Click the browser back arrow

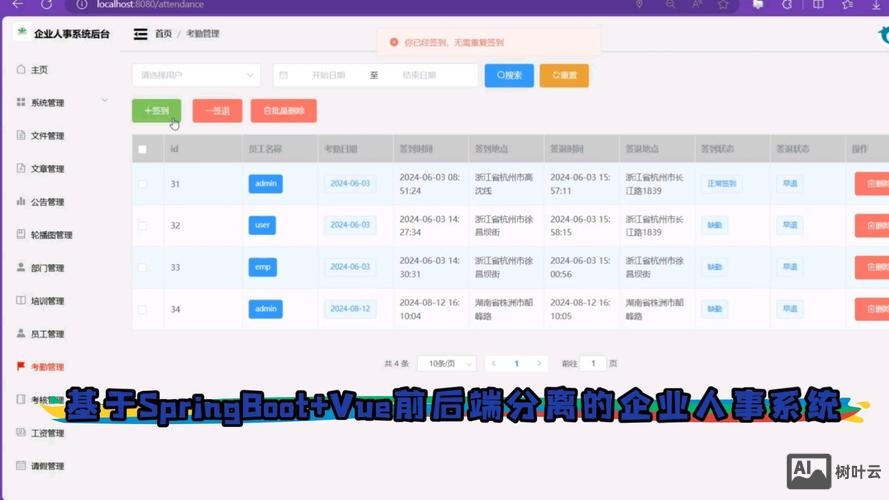[x=18, y=4]
